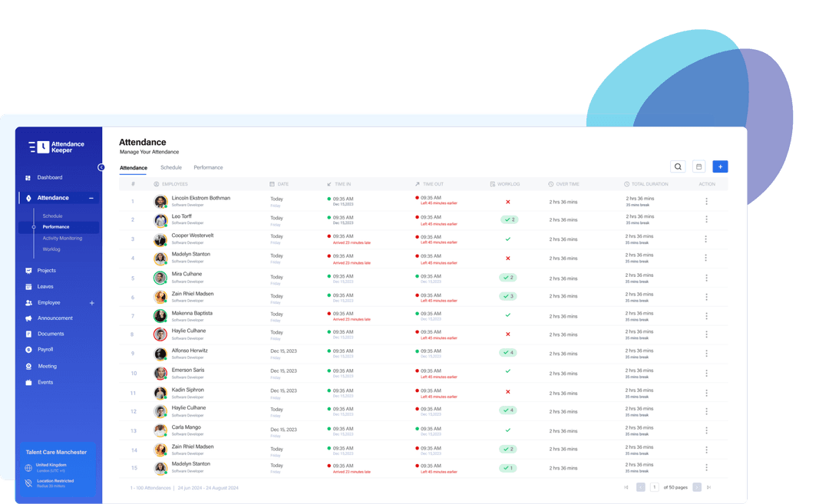Open the calendar icon next to search
The width and height of the screenshot is (829, 504).
point(699,166)
